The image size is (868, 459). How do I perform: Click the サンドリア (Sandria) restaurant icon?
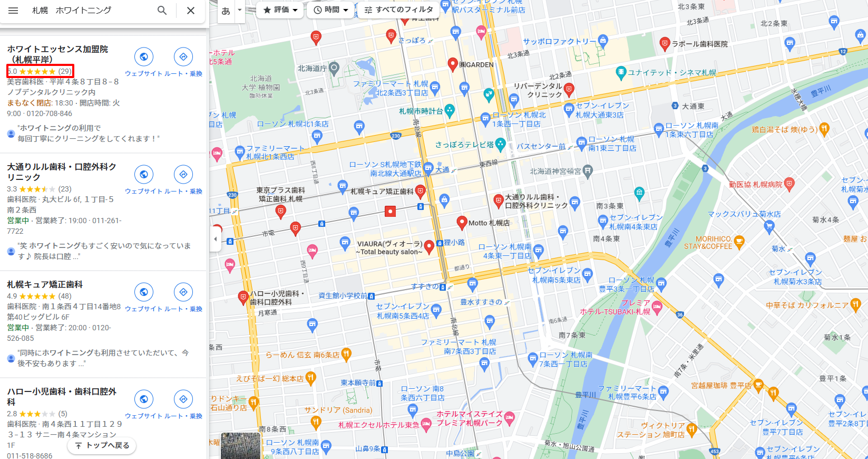coord(315,422)
